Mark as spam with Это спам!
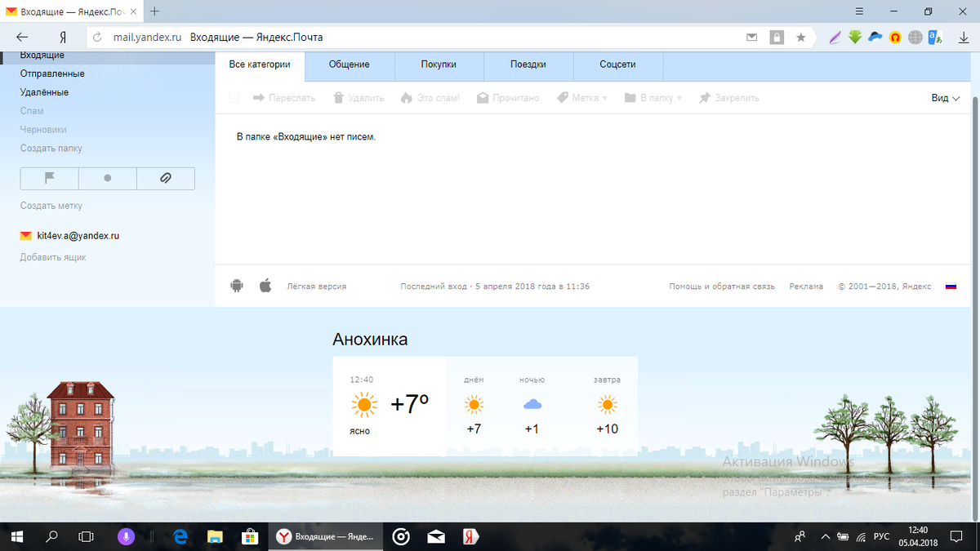Viewport: 980px width, 551px height. [x=430, y=98]
